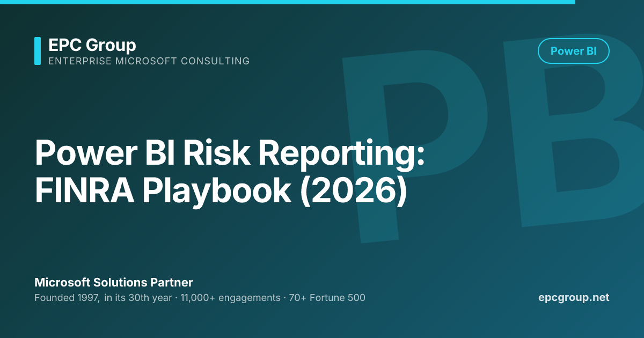Click the 'Founded 1997, in its 30th year' line

[200, 298]
